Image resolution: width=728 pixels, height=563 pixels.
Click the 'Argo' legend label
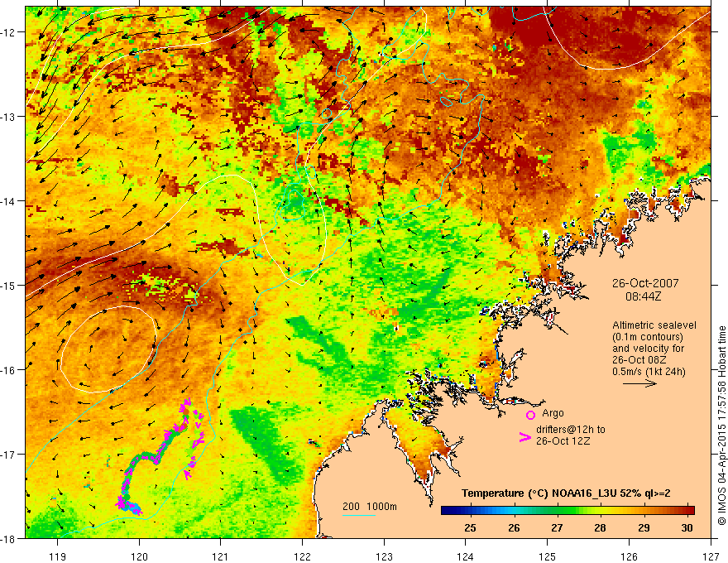[x=553, y=413]
